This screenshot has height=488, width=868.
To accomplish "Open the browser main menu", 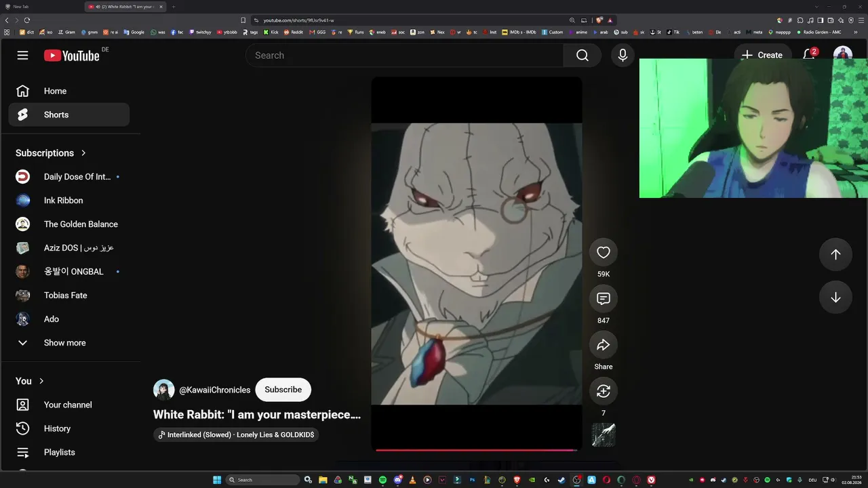I will pos(861,20).
